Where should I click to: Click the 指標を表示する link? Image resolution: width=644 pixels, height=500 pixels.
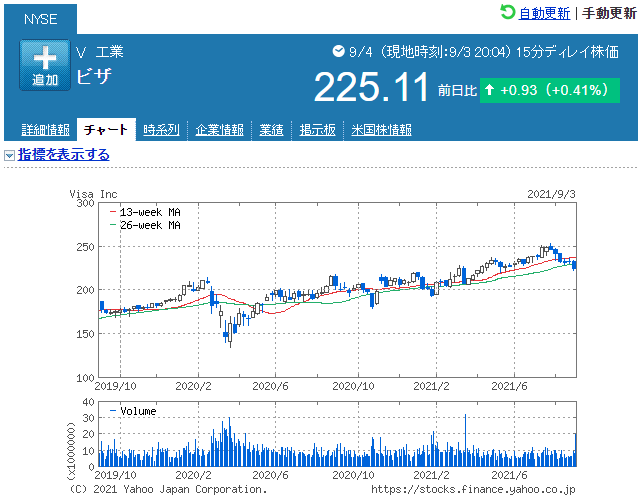coord(64,154)
